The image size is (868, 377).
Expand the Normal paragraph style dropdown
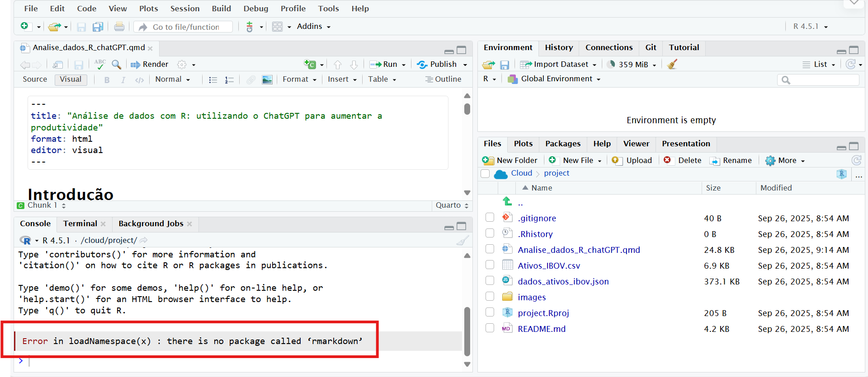173,79
